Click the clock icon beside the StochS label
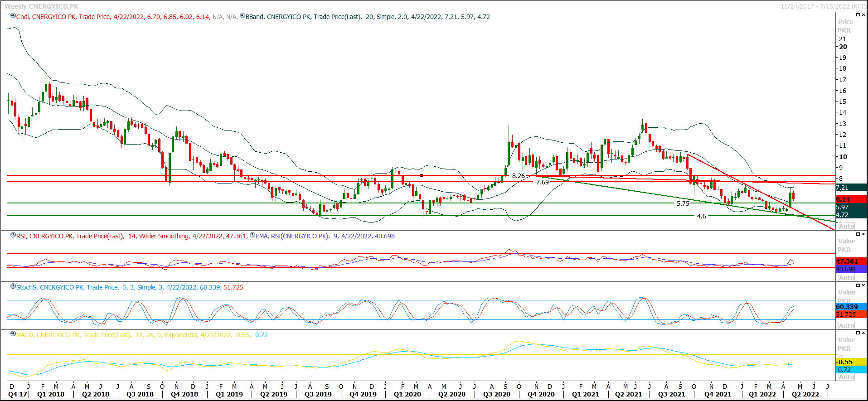The image size is (868, 401). click(13, 286)
